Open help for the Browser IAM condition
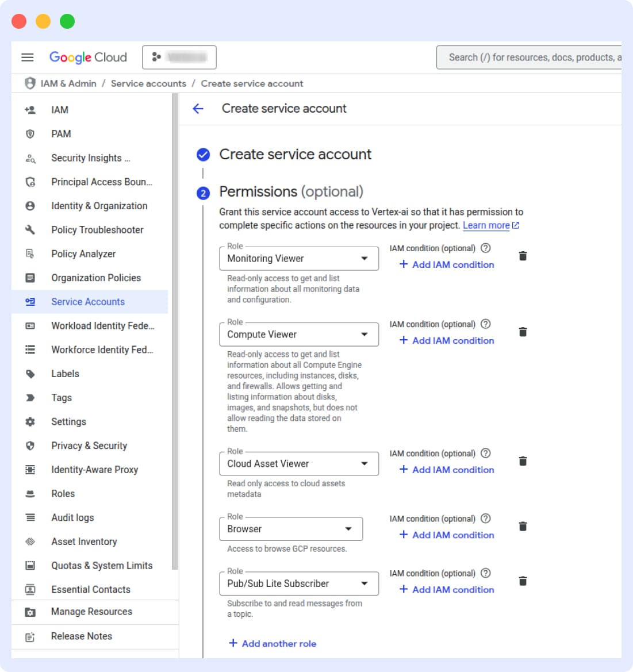The width and height of the screenshot is (633, 672). [485, 519]
